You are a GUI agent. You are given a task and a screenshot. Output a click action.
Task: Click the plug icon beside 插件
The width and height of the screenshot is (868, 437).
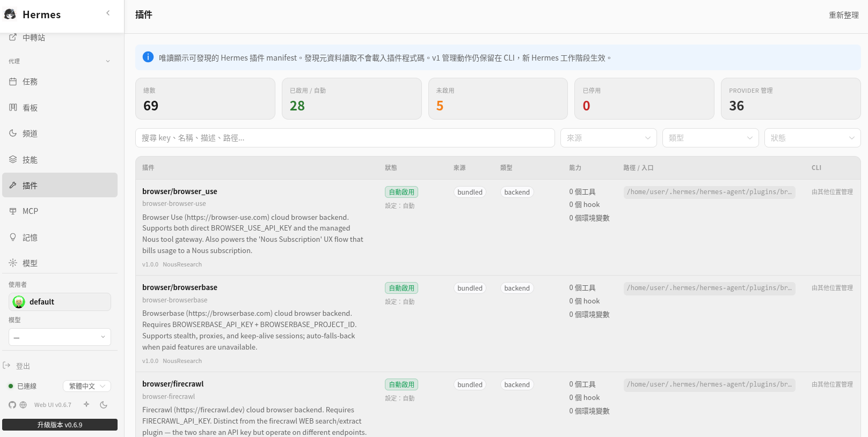point(13,185)
